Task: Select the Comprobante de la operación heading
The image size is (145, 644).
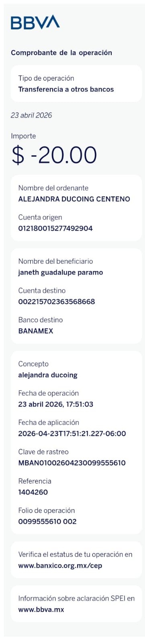Action: [x=61, y=53]
